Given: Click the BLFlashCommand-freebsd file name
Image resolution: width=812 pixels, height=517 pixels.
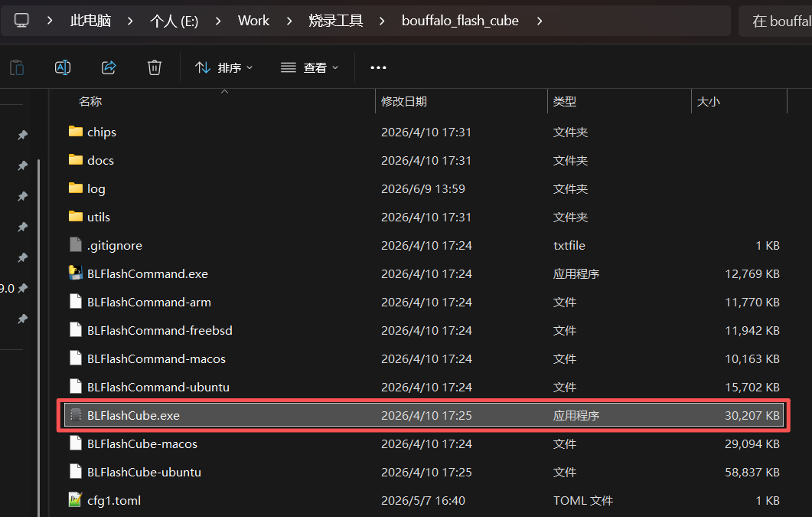Looking at the screenshot, I should [159, 331].
